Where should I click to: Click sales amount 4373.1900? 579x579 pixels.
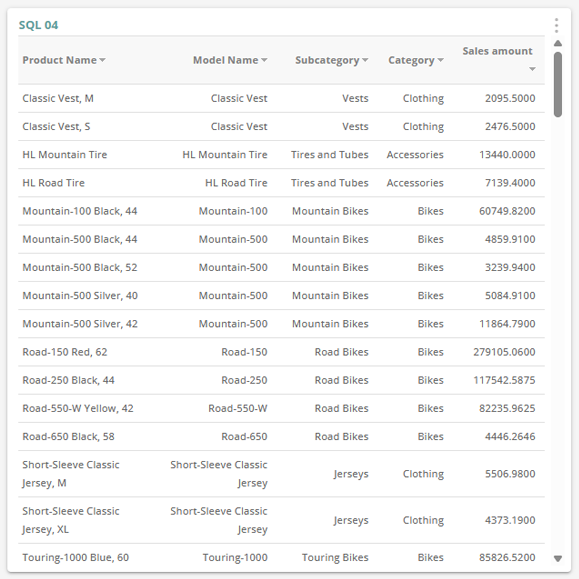click(510, 520)
